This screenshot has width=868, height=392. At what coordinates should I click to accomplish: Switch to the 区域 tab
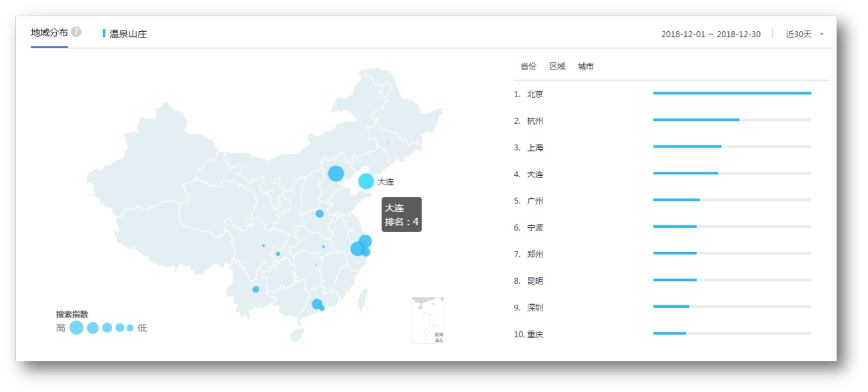[557, 66]
